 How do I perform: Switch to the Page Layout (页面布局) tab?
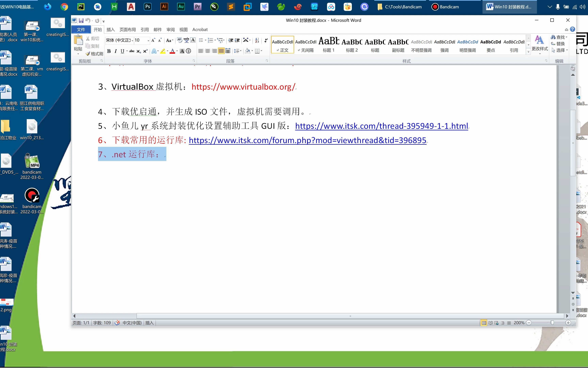(x=128, y=29)
